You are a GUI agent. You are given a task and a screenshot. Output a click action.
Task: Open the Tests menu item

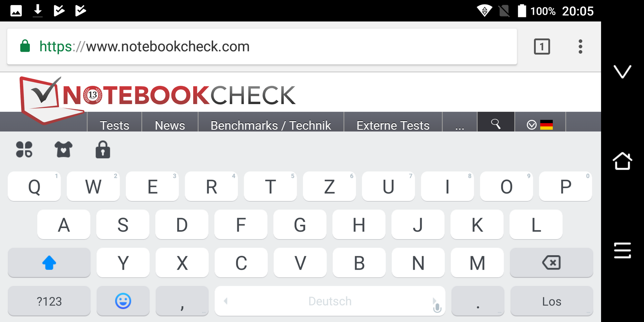click(x=114, y=125)
